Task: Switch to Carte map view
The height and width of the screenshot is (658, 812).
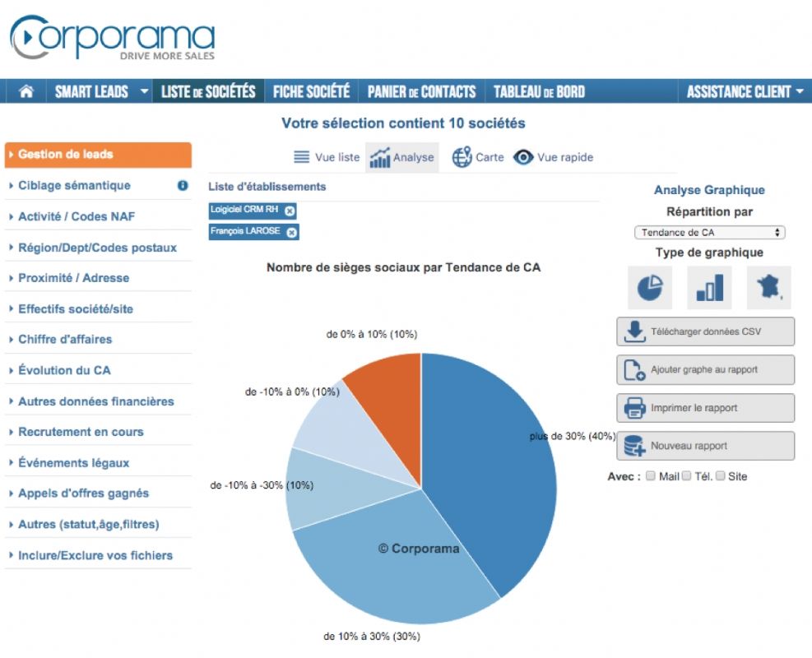Action: [477, 157]
